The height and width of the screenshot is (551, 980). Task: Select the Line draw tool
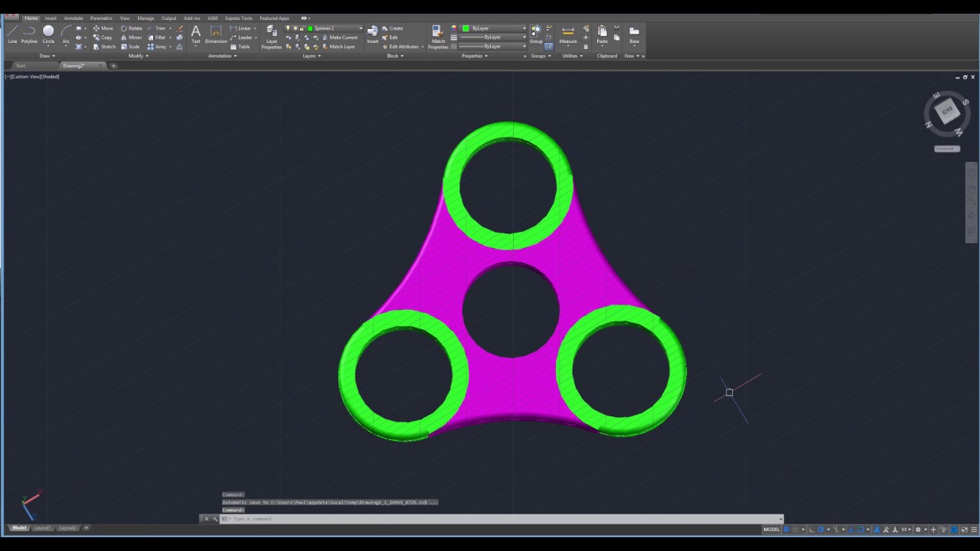pos(12,34)
